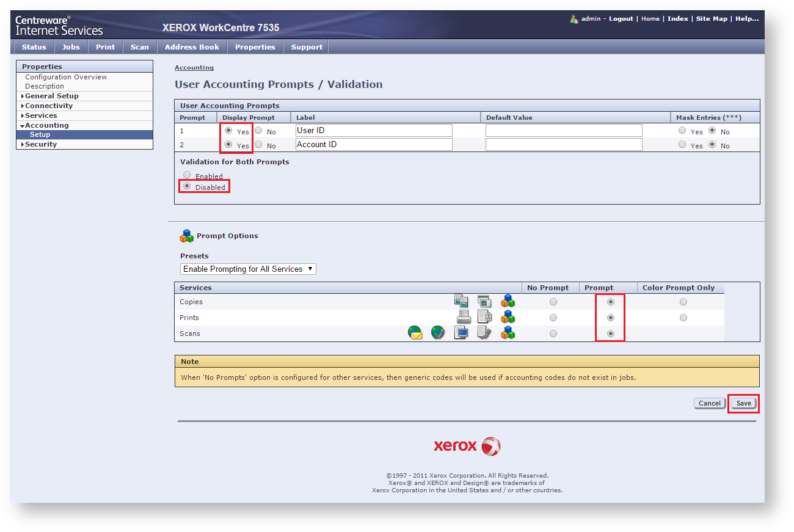
Task: Choose Prompt for Scans
Action: pos(611,333)
